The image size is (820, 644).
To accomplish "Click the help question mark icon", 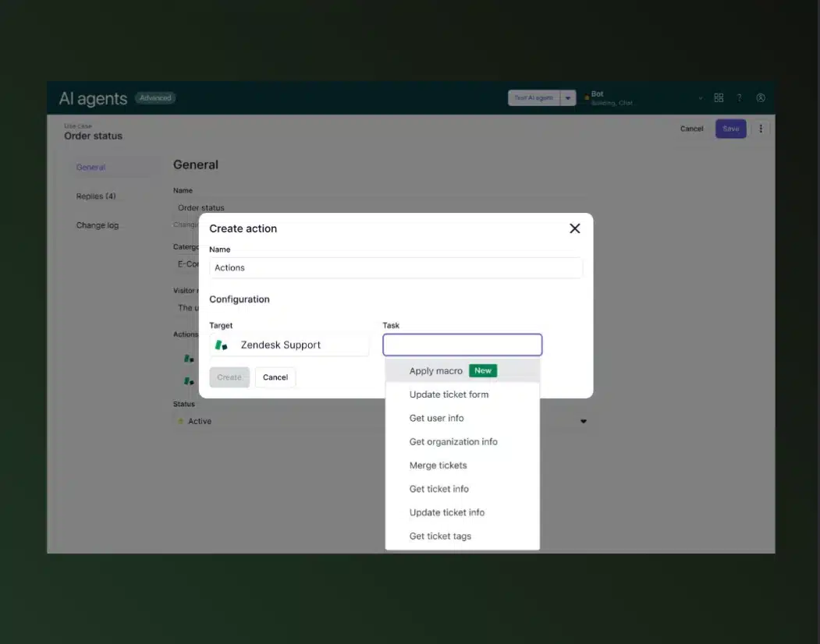I will [740, 98].
